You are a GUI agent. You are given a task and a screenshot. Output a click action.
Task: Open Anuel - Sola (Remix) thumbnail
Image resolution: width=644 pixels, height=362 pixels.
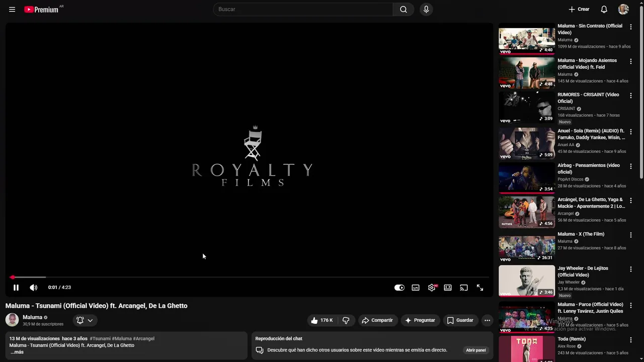[x=527, y=143]
